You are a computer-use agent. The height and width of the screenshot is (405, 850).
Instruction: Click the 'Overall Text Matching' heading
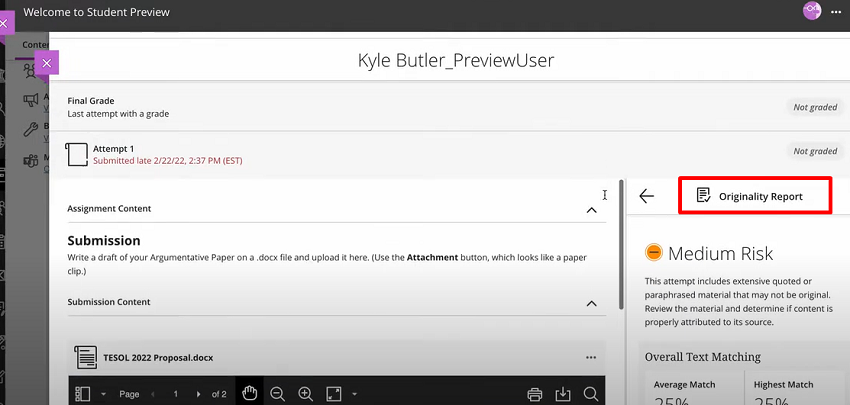click(703, 357)
